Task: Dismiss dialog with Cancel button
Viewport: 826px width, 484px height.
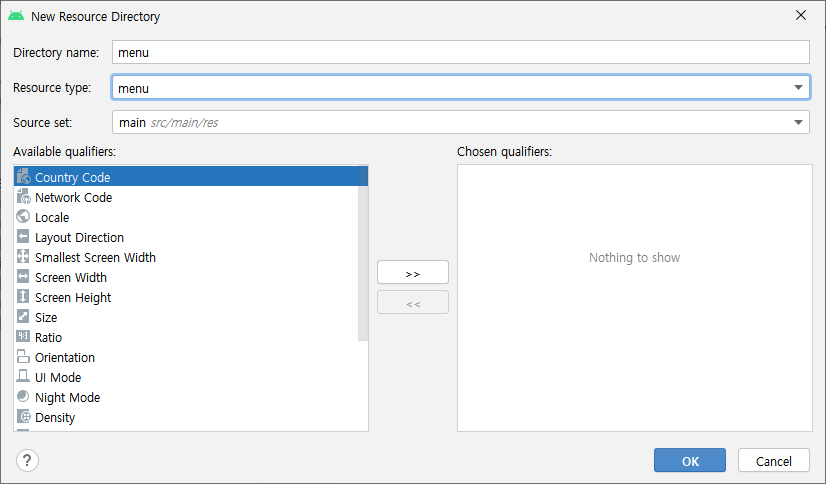Action: (x=773, y=460)
